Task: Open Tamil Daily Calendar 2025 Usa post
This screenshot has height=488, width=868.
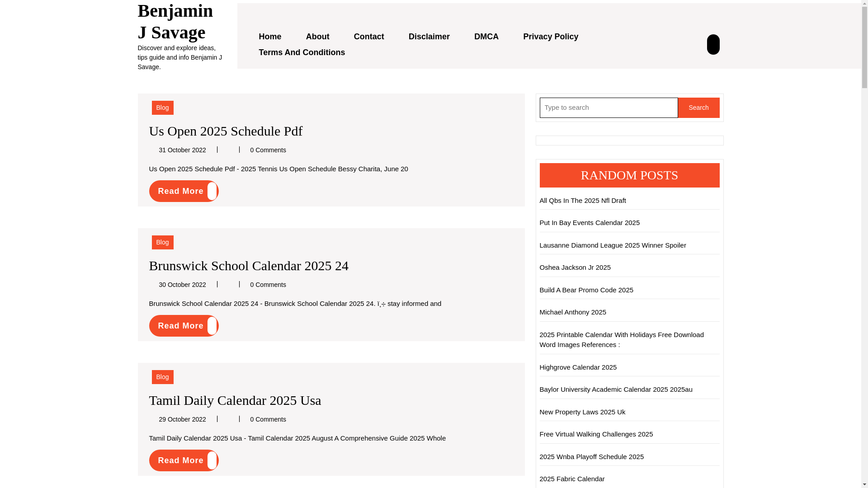Action: [235, 400]
